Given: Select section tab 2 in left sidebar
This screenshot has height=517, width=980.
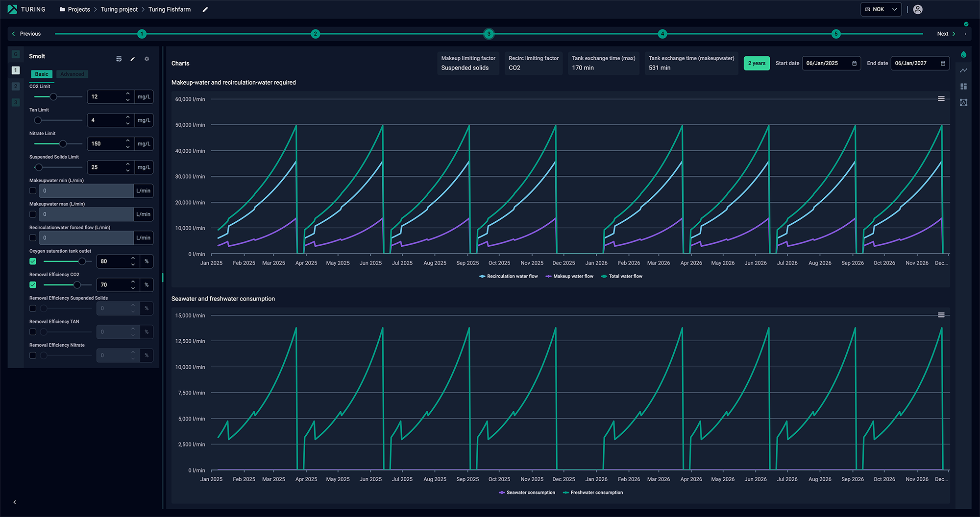Looking at the screenshot, I should point(16,87).
